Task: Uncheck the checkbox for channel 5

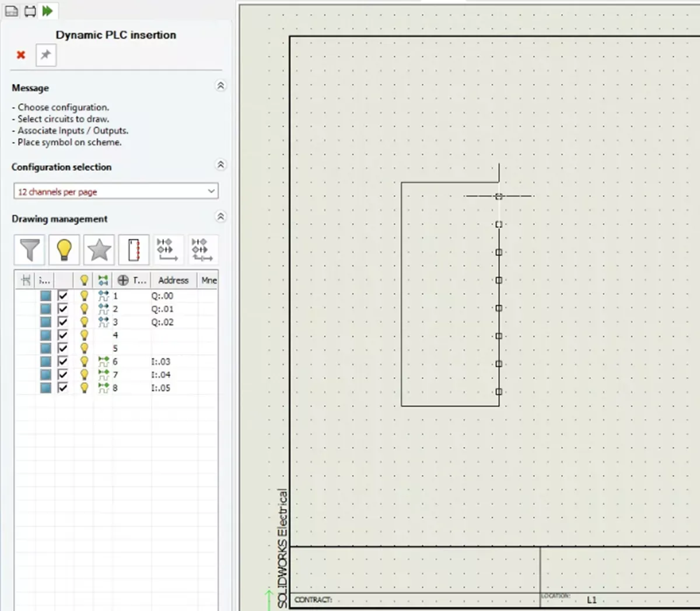Action: [x=63, y=348]
